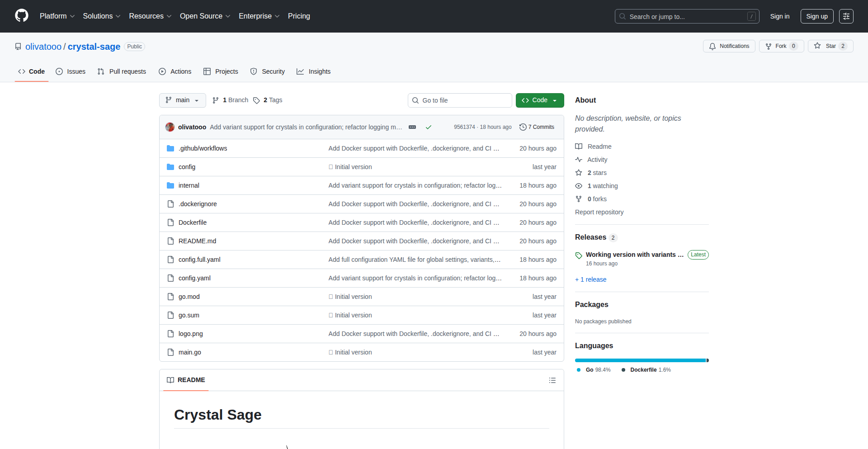Open the main branch dropdown

point(182,100)
